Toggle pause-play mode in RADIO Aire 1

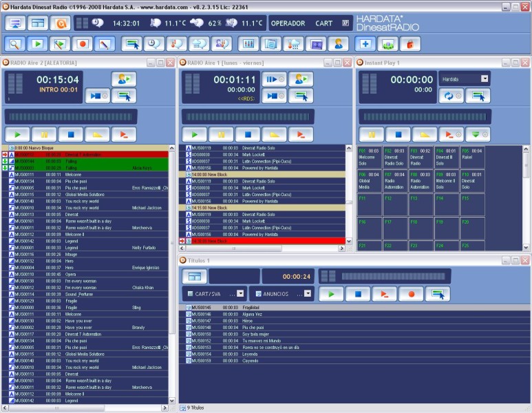[275, 79]
